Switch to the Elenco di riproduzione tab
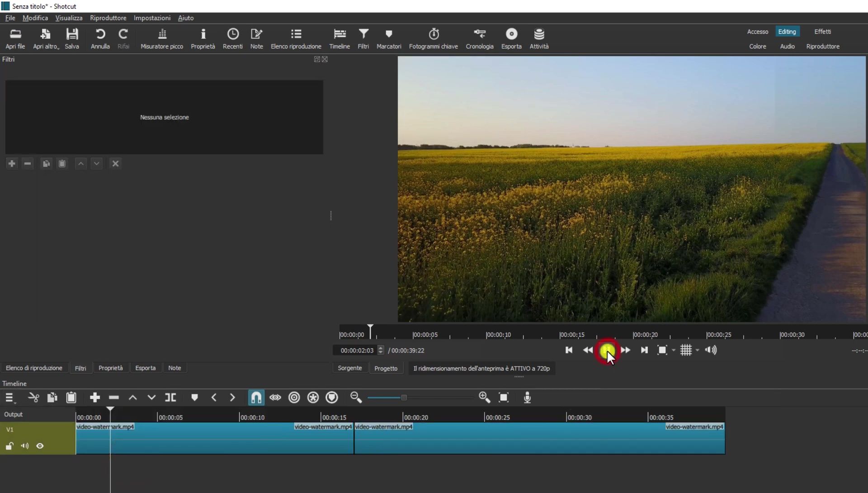The image size is (868, 493). (34, 368)
